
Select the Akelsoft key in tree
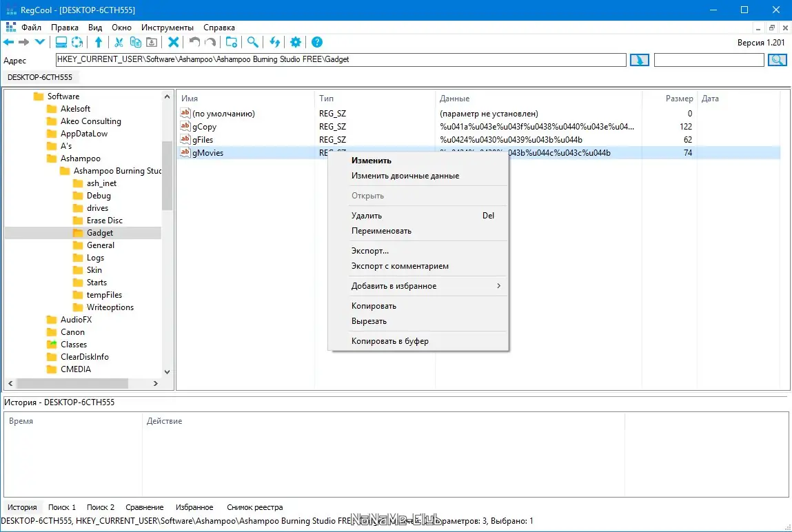click(x=75, y=108)
